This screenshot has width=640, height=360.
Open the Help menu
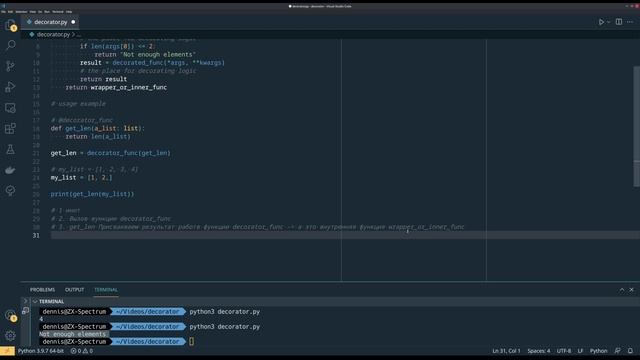[69, 12]
